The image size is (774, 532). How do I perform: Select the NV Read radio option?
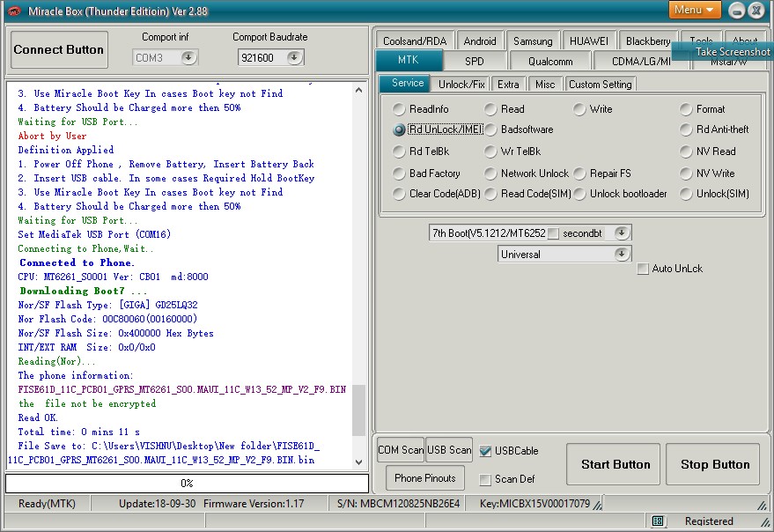(686, 151)
